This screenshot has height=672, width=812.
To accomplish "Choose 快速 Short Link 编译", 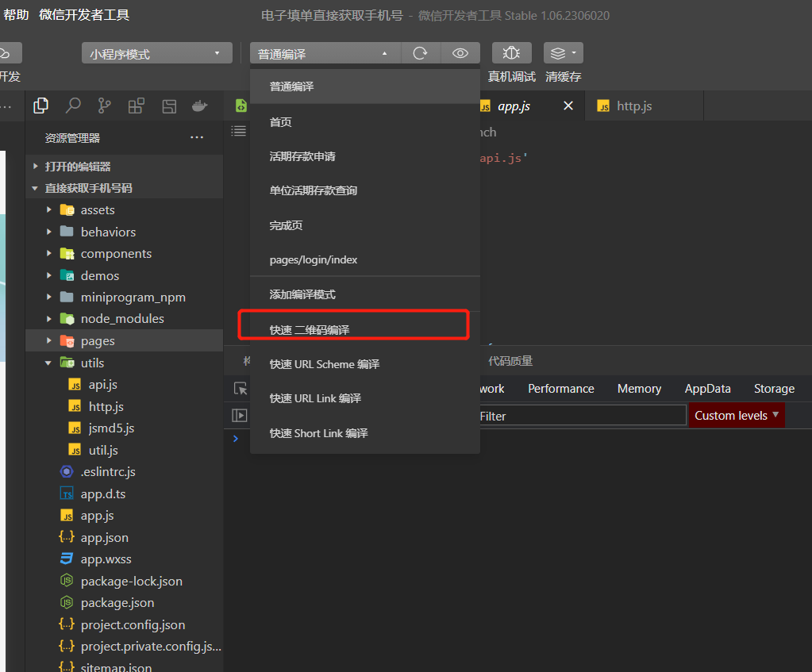I will click(x=365, y=433).
